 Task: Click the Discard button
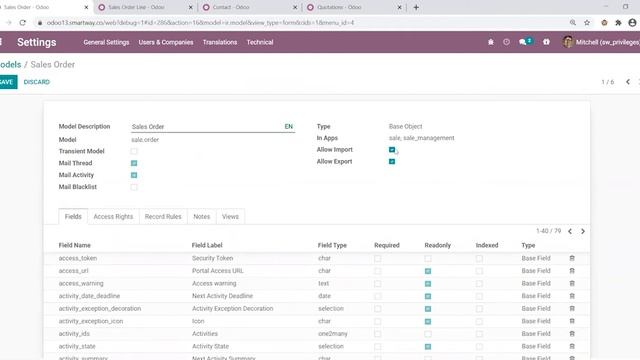36,82
